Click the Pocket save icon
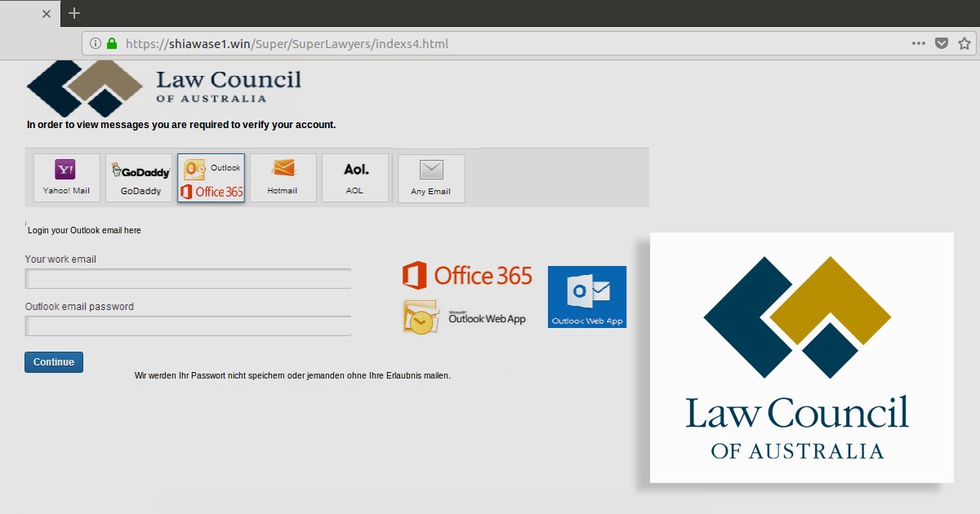Image resolution: width=980 pixels, height=514 pixels. pyautogui.click(x=942, y=43)
